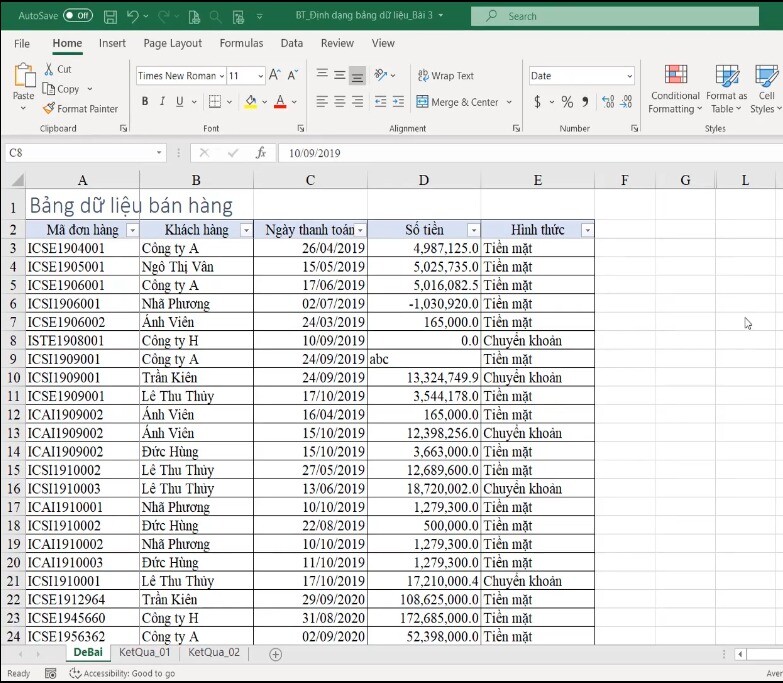
Task: Switch to the Page Layout tab
Action: click(x=173, y=43)
